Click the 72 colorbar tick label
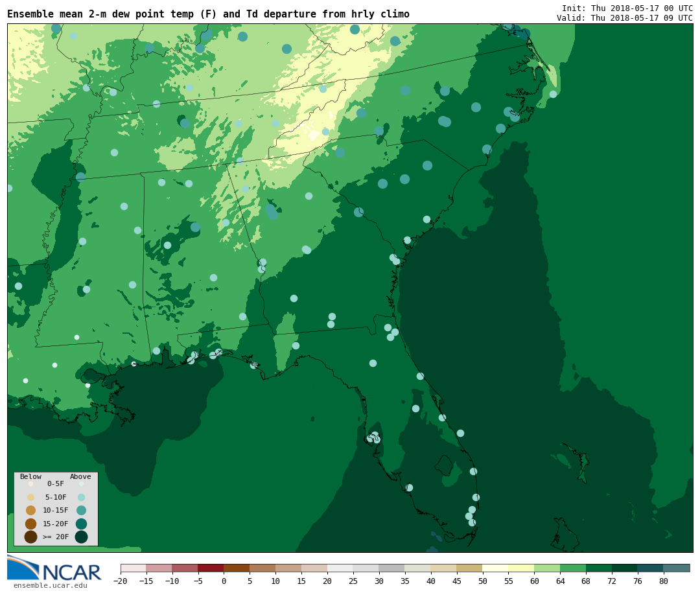The height and width of the screenshot is (593, 700). point(612,581)
